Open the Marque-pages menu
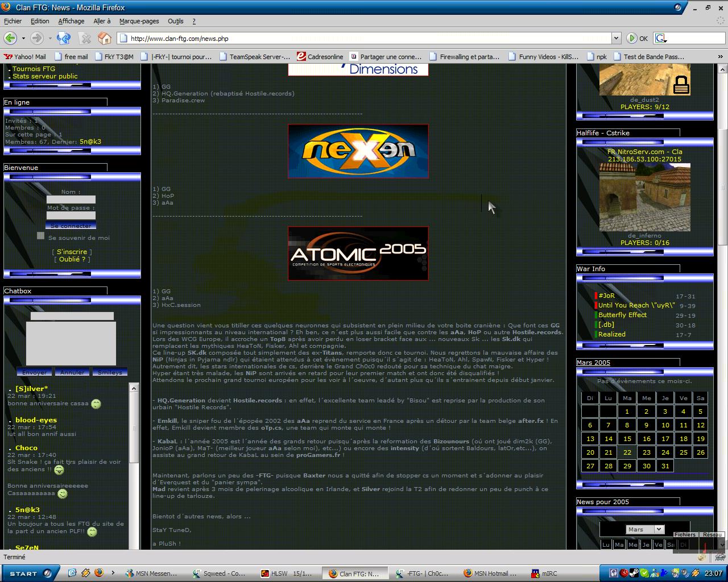 [139, 21]
